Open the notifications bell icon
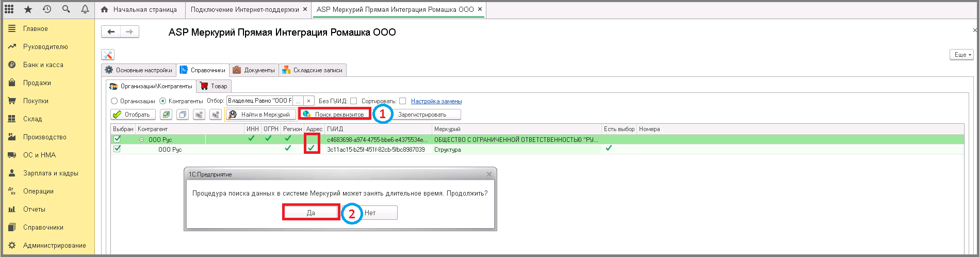Viewport: 980px width, 257px height. [85, 9]
